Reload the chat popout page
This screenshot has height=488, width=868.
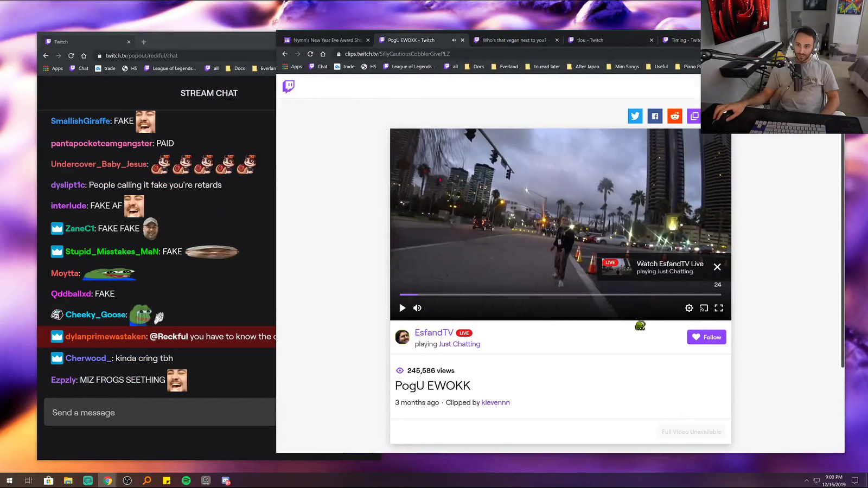(x=71, y=55)
